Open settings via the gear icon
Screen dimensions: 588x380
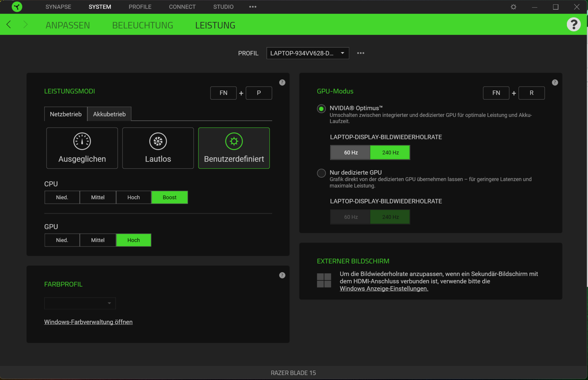tap(514, 7)
